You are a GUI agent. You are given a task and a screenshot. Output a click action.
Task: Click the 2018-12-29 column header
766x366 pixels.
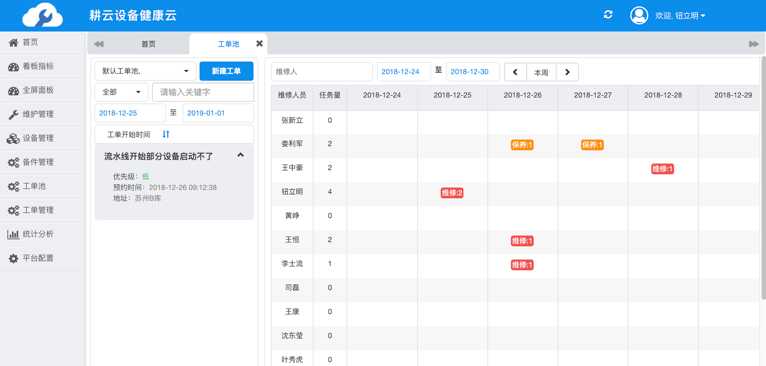coord(733,95)
